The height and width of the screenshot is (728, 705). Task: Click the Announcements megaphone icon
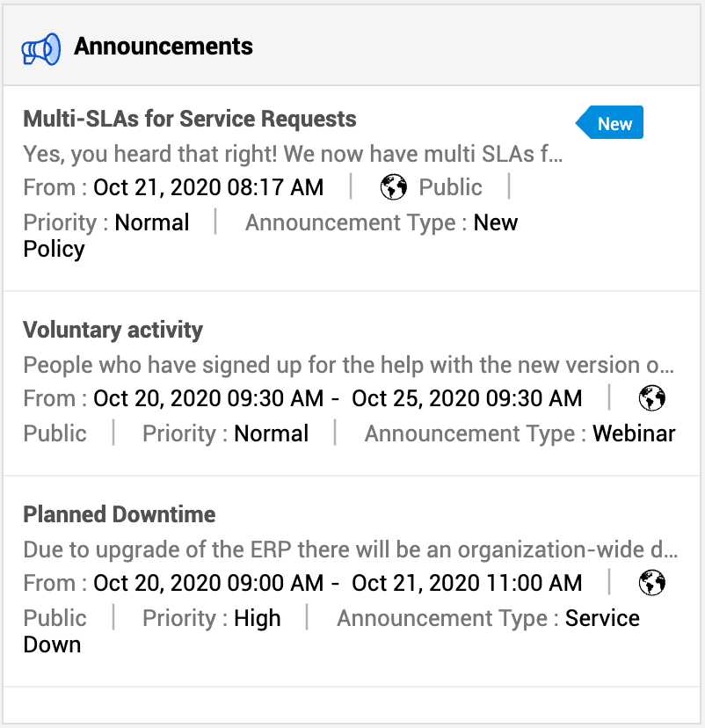tap(41, 48)
